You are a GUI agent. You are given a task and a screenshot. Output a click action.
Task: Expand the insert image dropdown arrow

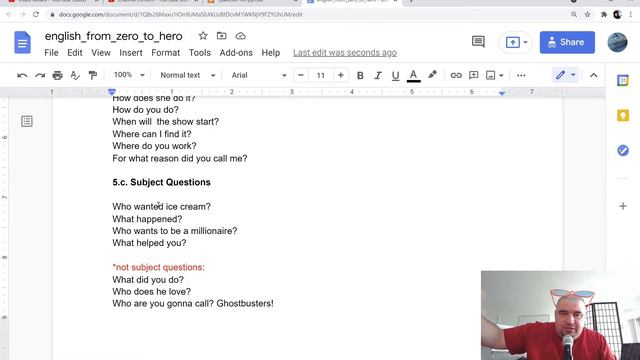[501, 76]
